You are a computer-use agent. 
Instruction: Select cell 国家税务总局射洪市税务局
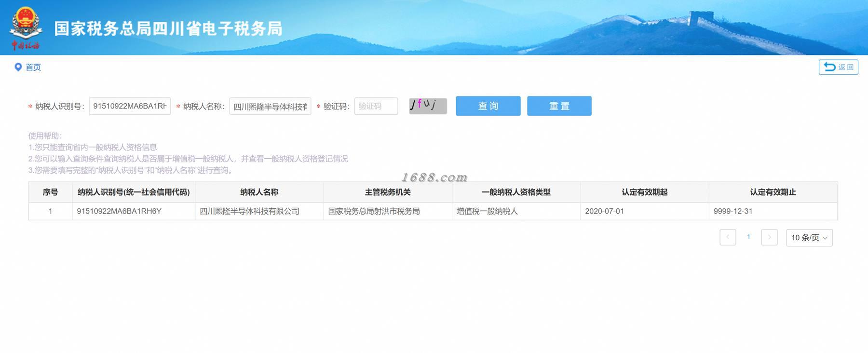pos(388,211)
